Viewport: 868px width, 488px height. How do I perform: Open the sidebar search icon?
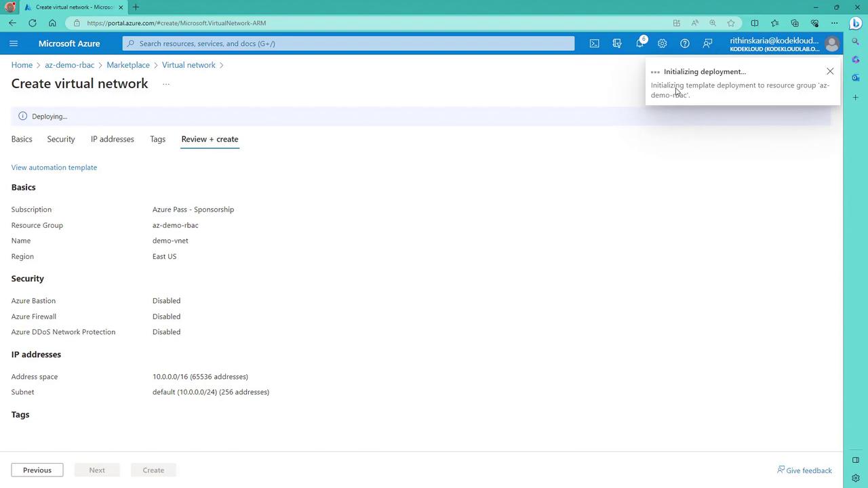856,42
